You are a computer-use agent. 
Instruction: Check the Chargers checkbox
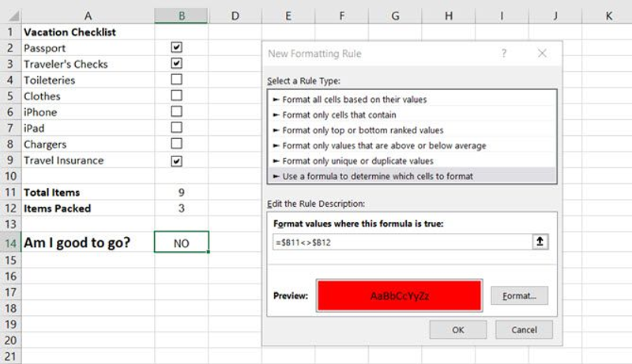(x=177, y=144)
